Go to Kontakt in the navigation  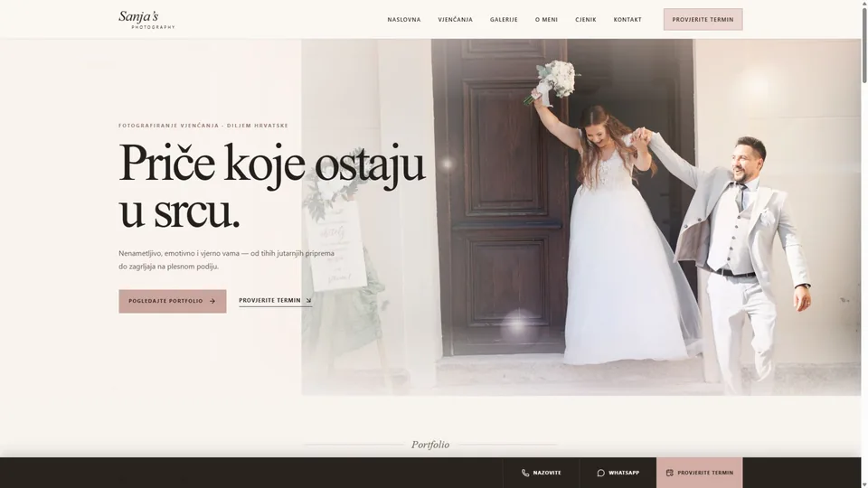pyautogui.click(x=627, y=19)
